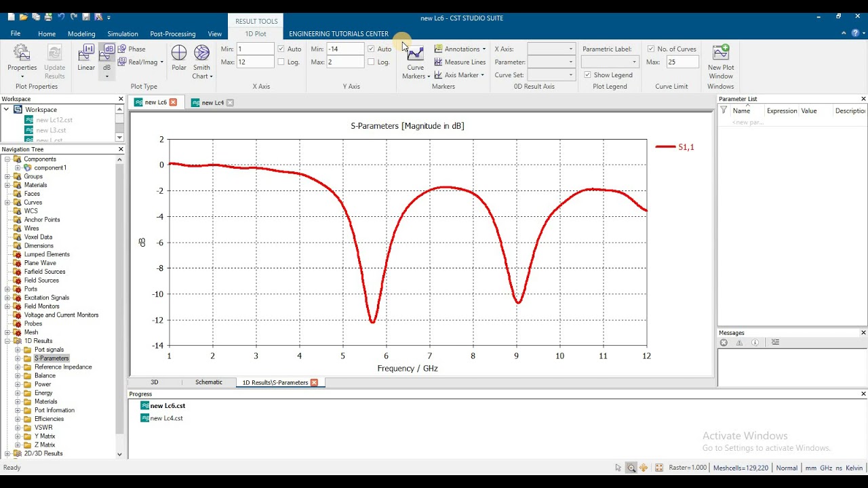
Task: Toggle Y Axis Log. checkbox
Action: (x=371, y=62)
